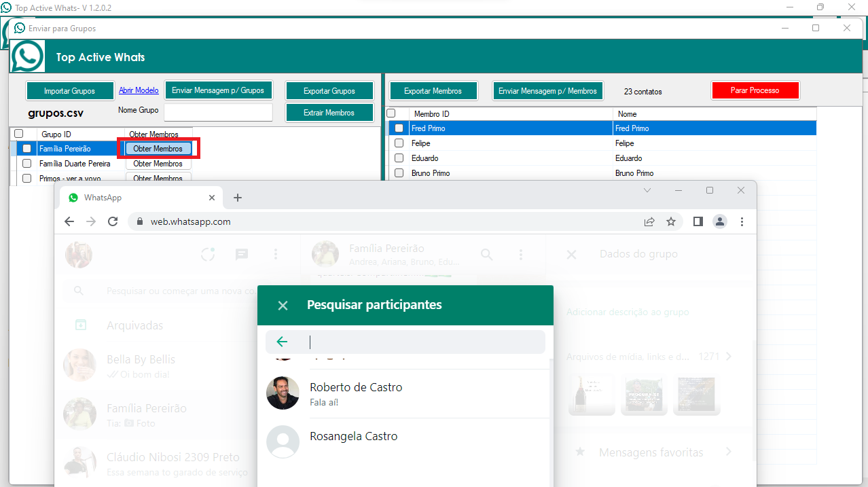View site info via the padlock icon
This screenshot has width=868, height=487.
point(139,221)
